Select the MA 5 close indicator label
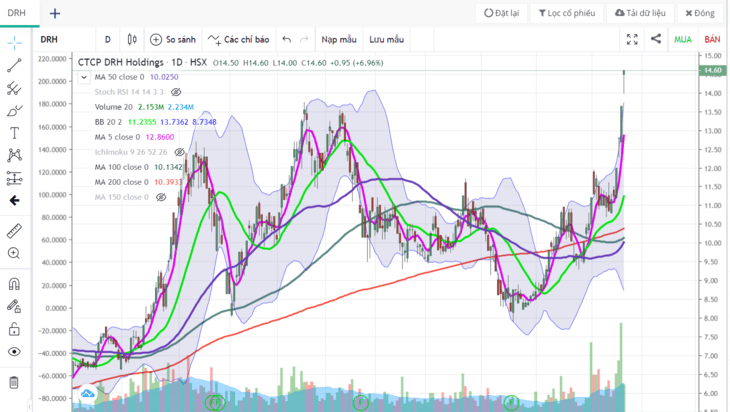Screen dimensions: 730x412 point(117,137)
